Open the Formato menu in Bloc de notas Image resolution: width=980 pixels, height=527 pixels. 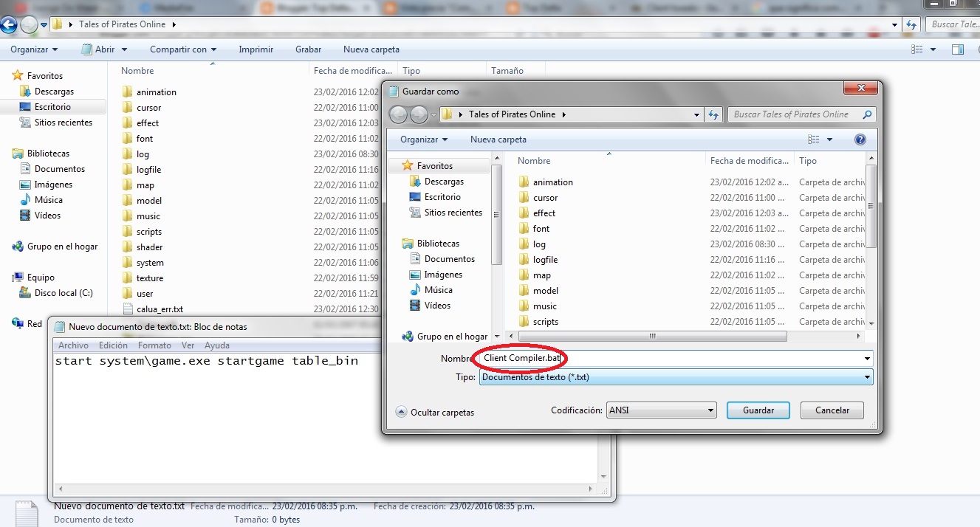tap(154, 345)
